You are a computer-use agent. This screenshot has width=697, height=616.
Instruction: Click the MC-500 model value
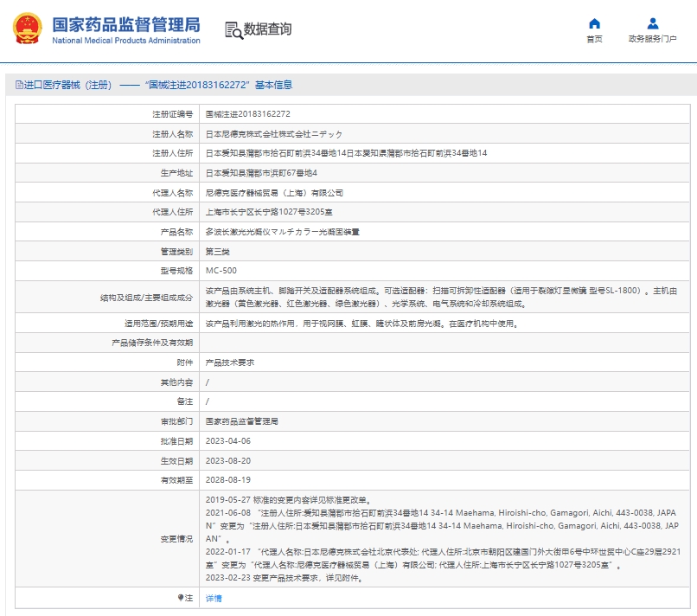point(221,271)
